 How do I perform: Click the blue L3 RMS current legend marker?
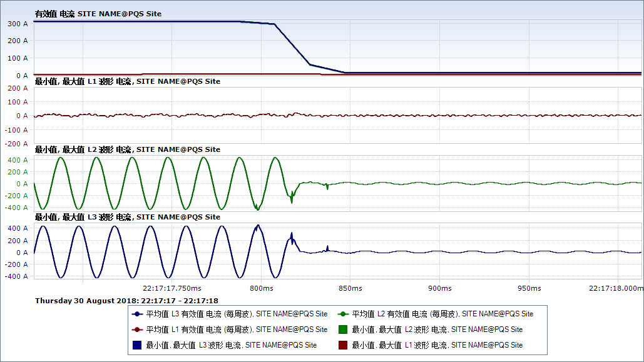[137, 314]
